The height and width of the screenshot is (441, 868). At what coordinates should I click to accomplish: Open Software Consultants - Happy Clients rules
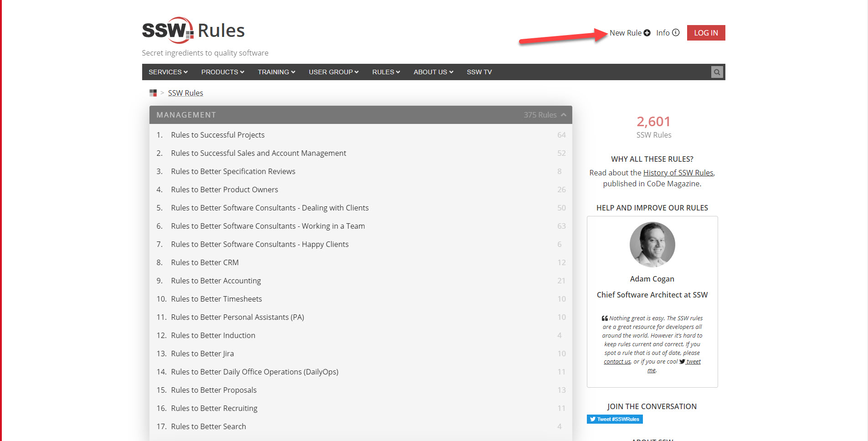coord(260,244)
